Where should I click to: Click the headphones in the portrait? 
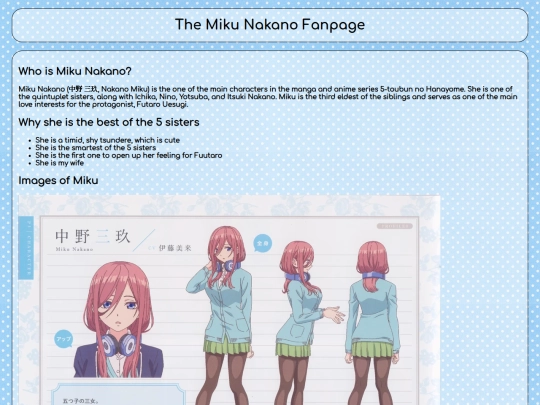click(x=119, y=345)
